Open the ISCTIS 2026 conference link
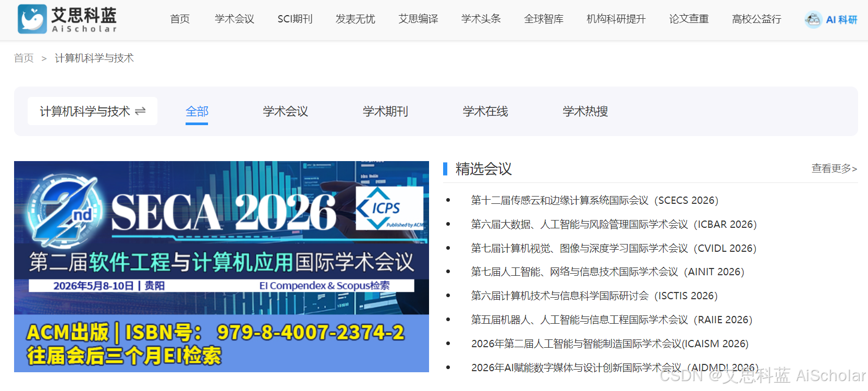Image resolution: width=868 pixels, height=391 pixels. 595,296
